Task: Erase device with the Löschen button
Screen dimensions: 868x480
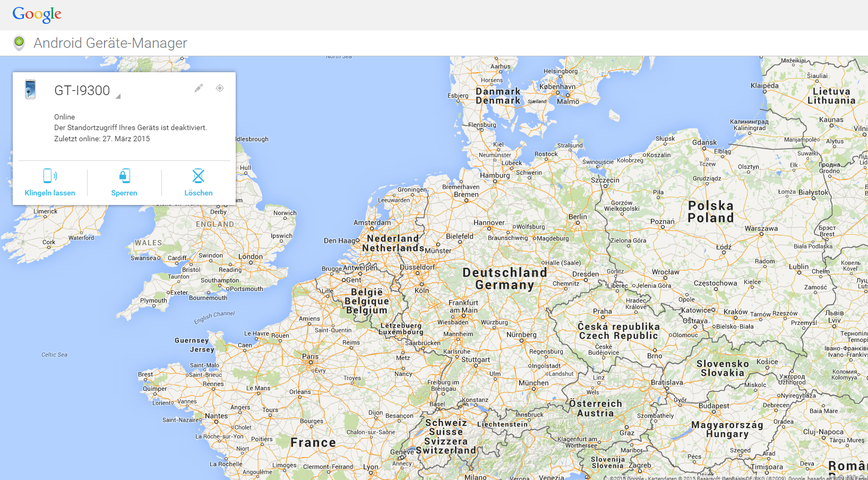Action: point(199,183)
